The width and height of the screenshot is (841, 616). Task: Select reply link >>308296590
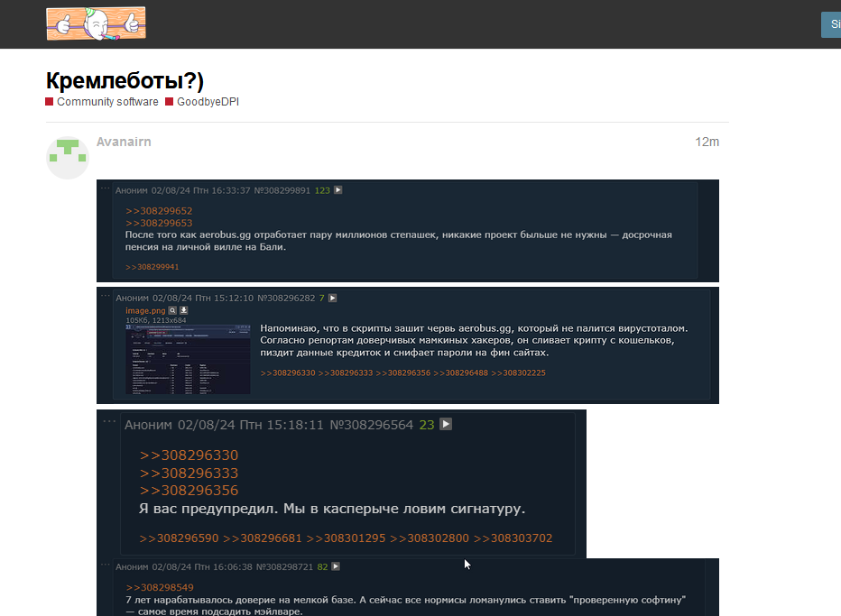(180, 538)
